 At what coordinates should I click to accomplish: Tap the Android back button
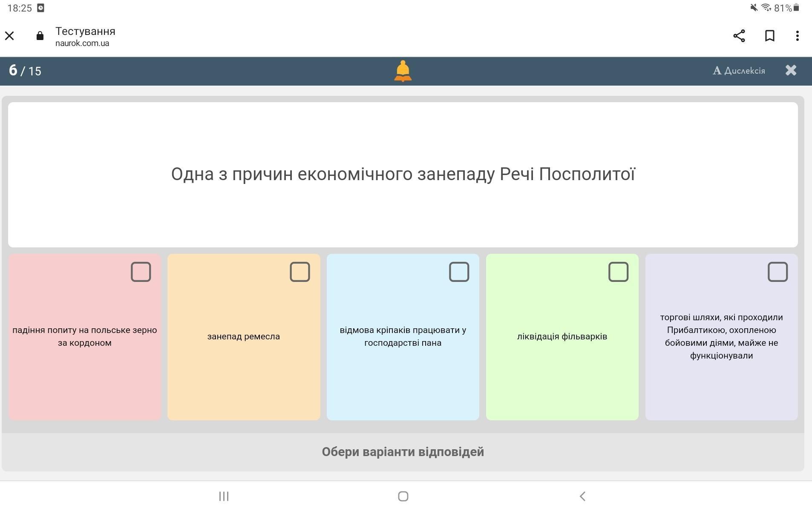pos(582,496)
